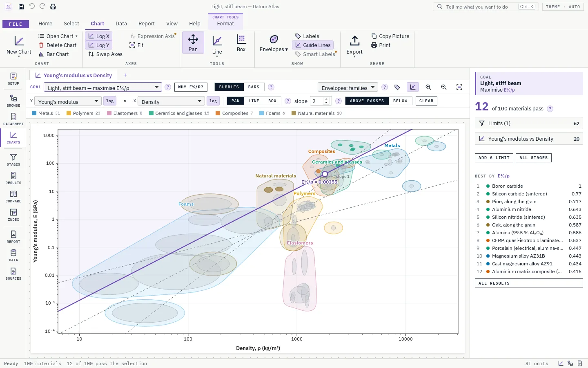Open the File menu
Screen dimensions: 588x368
[16, 24]
